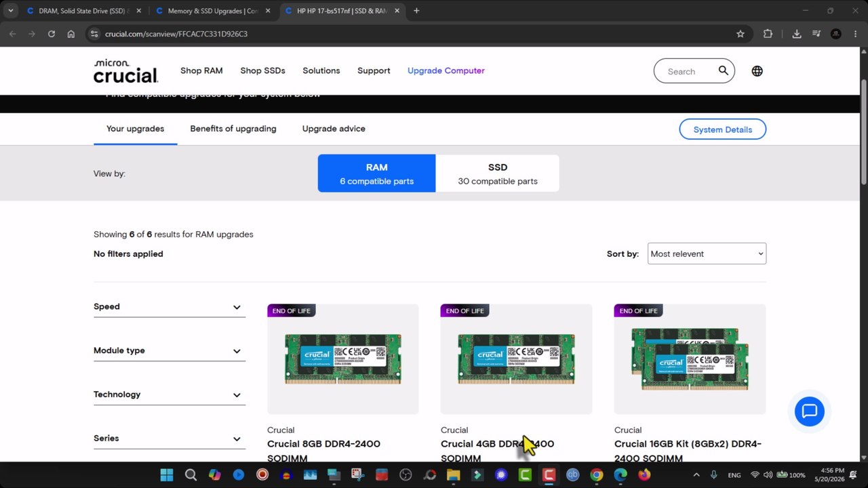The width and height of the screenshot is (868, 488).
Task: Open the blue chat support bubble
Action: pyautogui.click(x=810, y=411)
